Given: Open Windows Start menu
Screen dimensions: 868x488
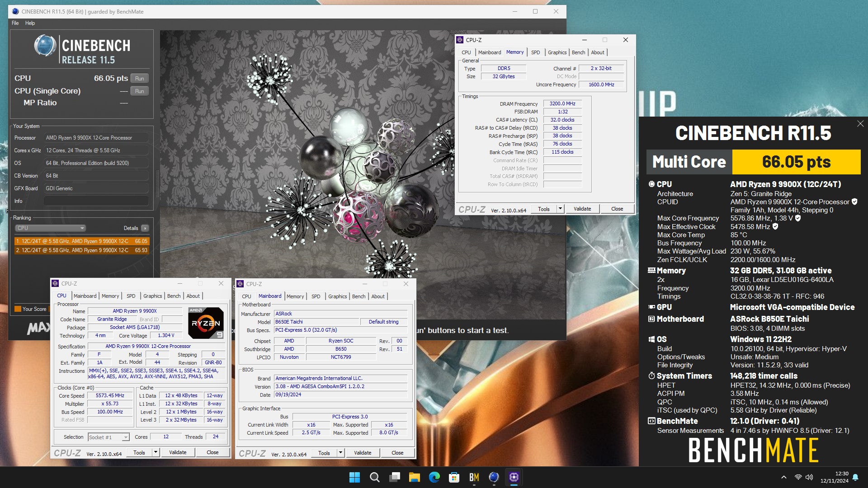Looking at the screenshot, I should 355,477.
